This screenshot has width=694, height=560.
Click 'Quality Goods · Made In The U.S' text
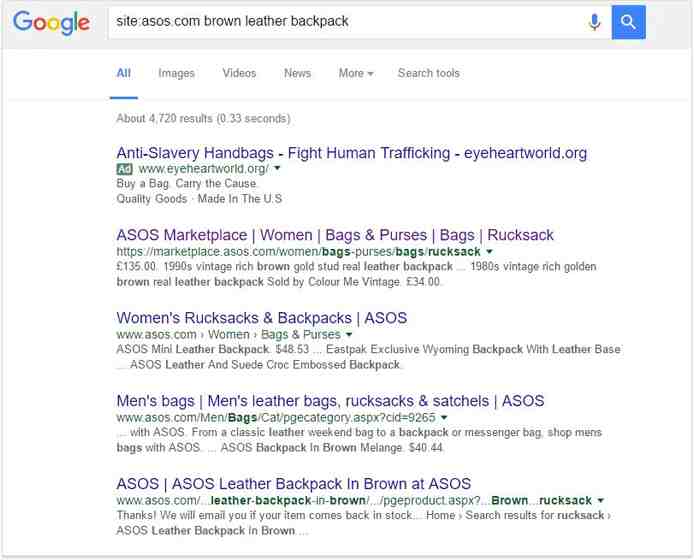pos(199,199)
